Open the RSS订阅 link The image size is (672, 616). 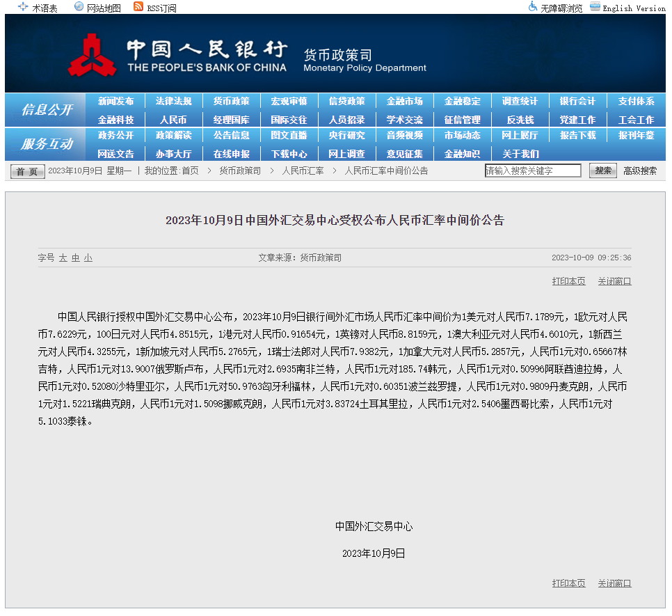tap(161, 8)
